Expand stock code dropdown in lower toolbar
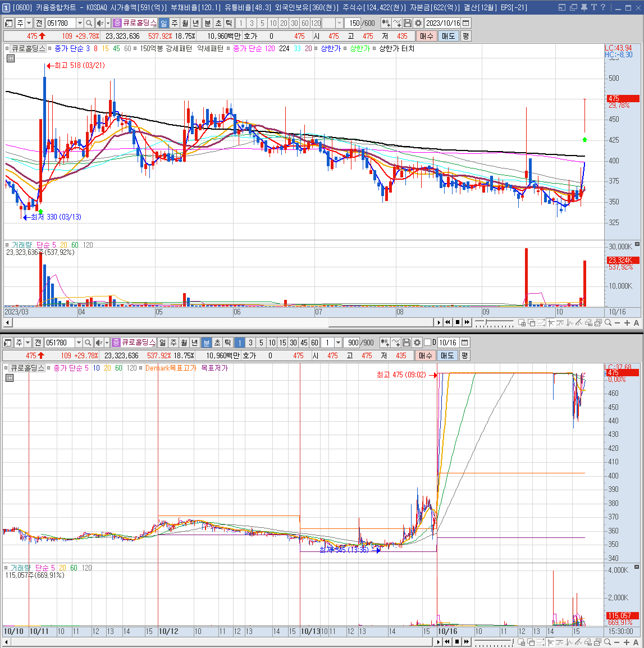Image resolution: width=644 pixels, height=648 pixels. (x=79, y=343)
